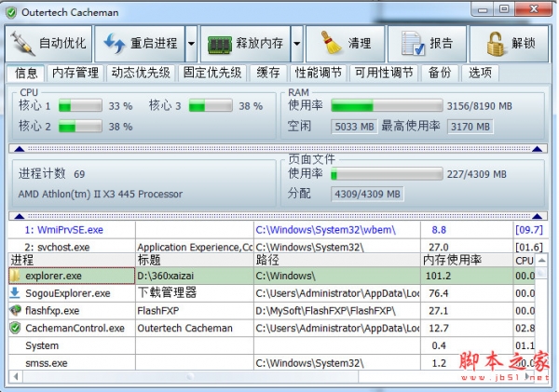Open the 缓存 tab
Image resolution: width=559 pixels, height=392 pixels.
268,73
